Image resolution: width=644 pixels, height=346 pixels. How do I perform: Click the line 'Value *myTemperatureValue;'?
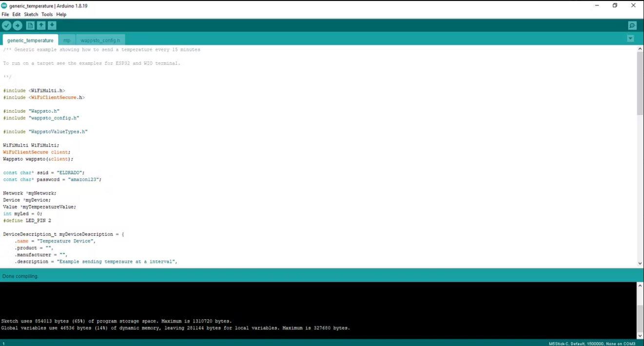click(x=39, y=207)
